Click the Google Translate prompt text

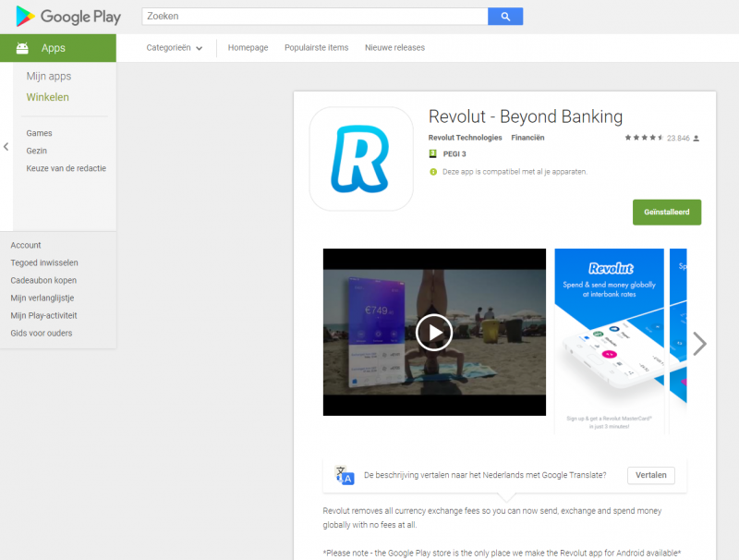pos(485,475)
